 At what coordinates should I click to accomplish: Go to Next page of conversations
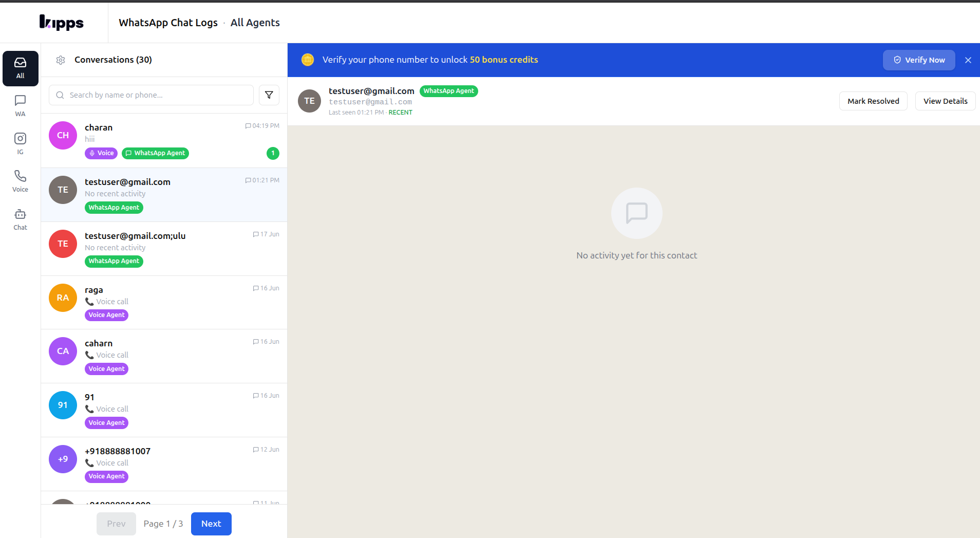211,524
